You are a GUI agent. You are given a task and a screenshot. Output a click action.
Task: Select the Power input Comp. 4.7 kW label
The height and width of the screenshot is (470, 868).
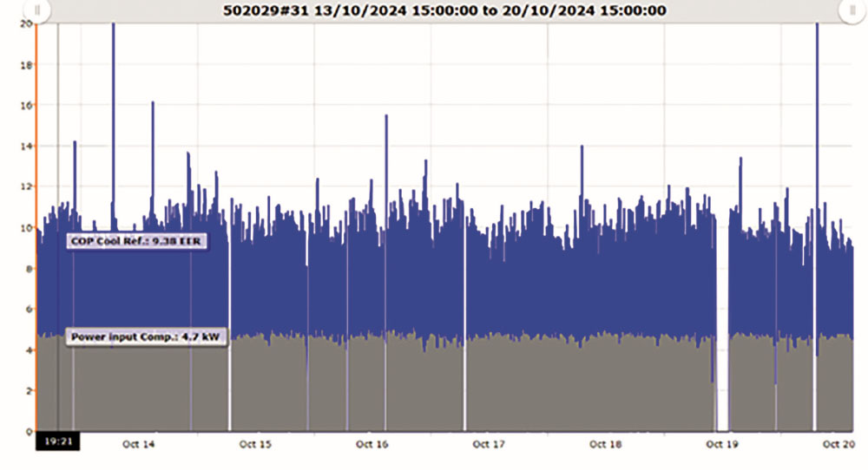(148, 337)
